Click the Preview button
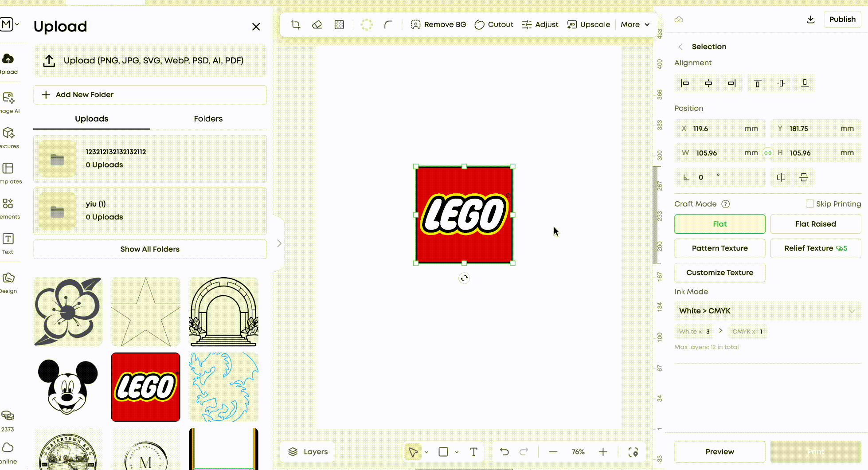The image size is (868, 470). [720, 452]
